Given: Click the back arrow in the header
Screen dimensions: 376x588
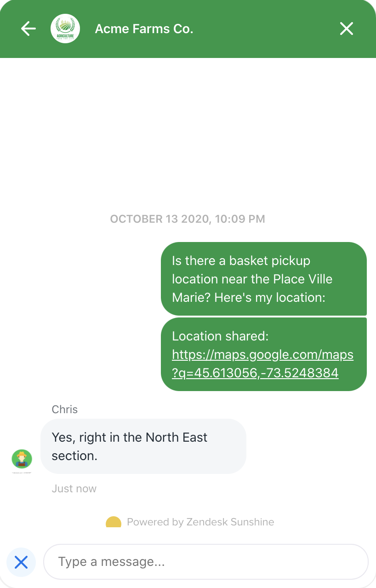Looking at the screenshot, I should 28,29.
